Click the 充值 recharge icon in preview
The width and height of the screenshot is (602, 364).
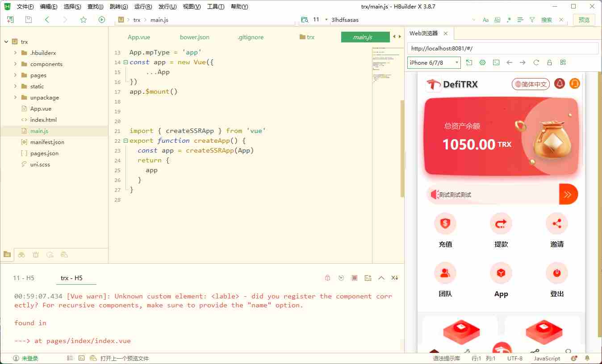[445, 223]
